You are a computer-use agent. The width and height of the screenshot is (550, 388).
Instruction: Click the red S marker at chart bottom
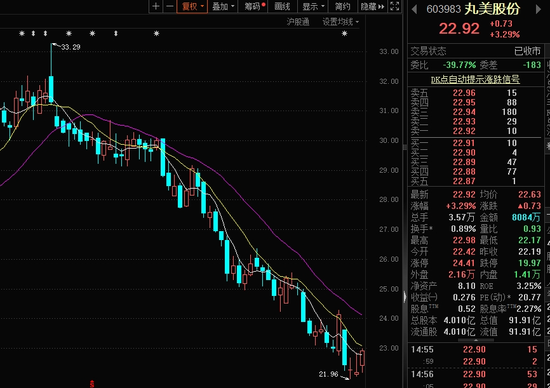(92, 384)
